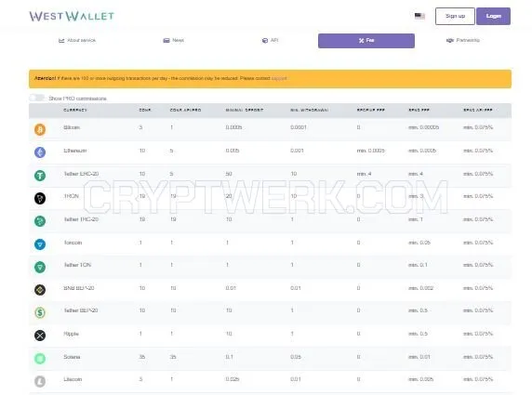Screen dimensions: 532x395
Task: Click Solana min withdrawal 0.05
Action: (x=296, y=357)
